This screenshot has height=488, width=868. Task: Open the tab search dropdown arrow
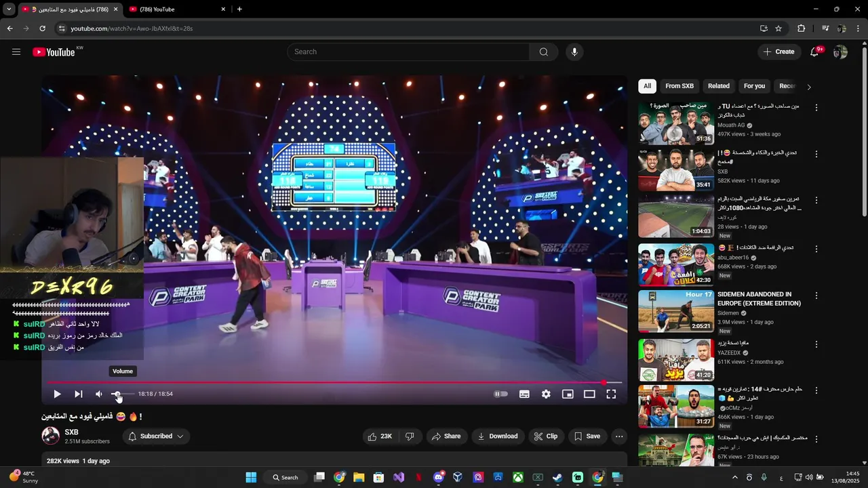[x=9, y=9]
